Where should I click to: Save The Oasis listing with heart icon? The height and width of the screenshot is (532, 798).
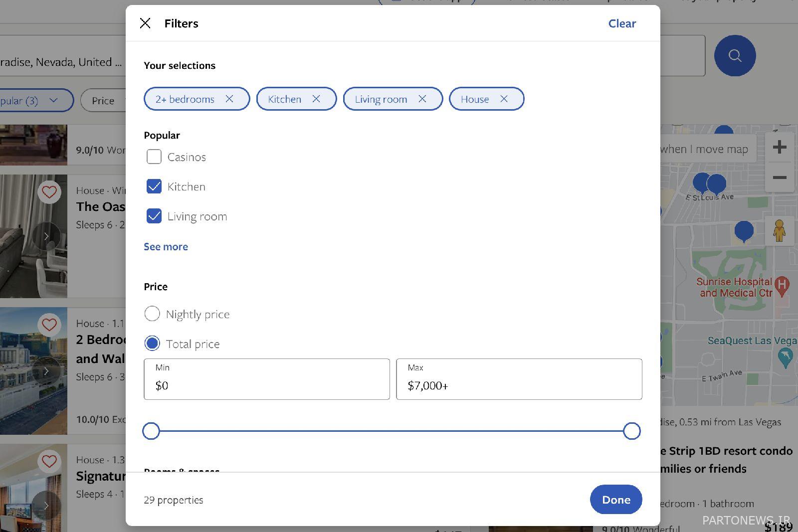coord(49,192)
